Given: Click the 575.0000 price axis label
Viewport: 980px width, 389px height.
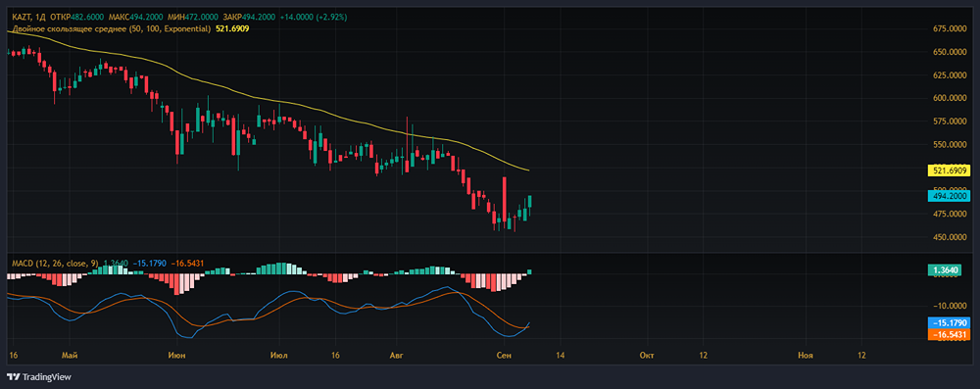Looking at the screenshot, I should click(x=950, y=122).
